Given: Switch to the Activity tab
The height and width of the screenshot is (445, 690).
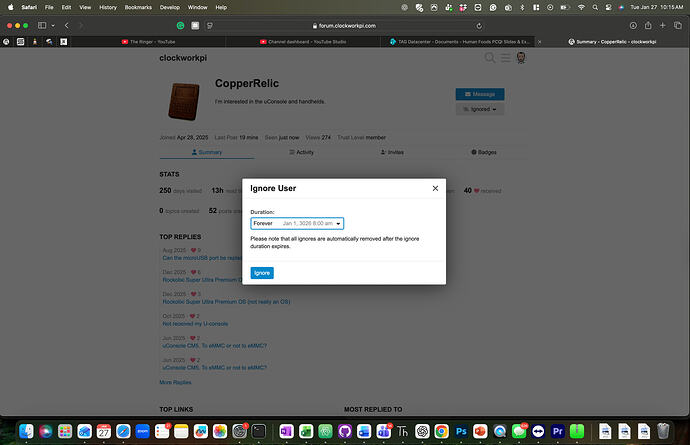Looking at the screenshot, I should 301,152.
